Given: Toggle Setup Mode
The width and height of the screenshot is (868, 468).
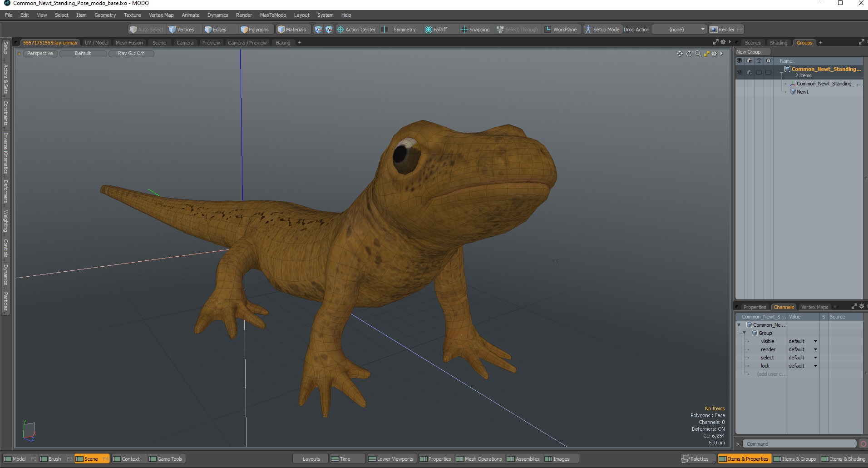Looking at the screenshot, I should [x=602, y=30].
